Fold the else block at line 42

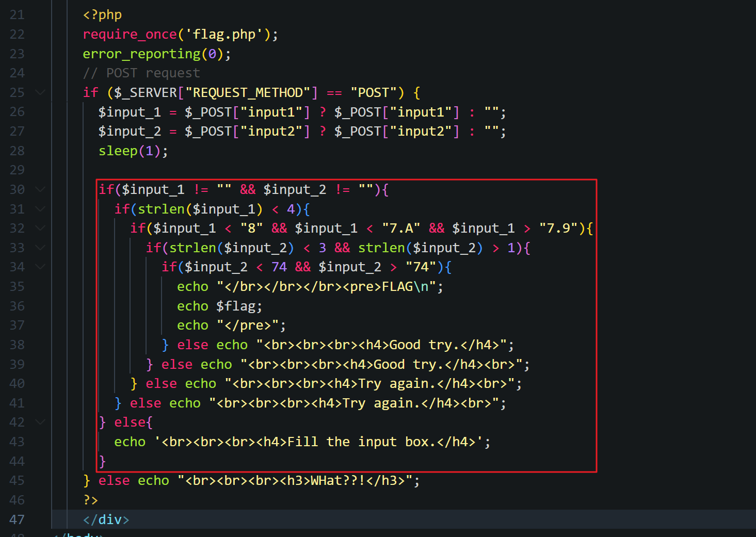pos(40,422)
